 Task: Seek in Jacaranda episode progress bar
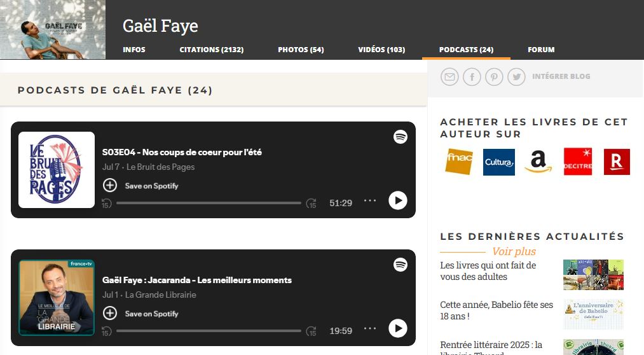coord(209,331)
